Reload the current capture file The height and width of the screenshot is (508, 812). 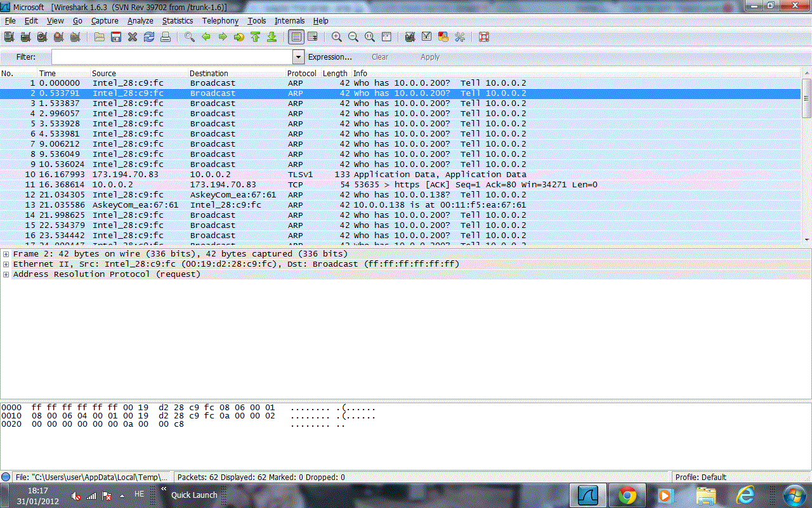click(149, 37)
